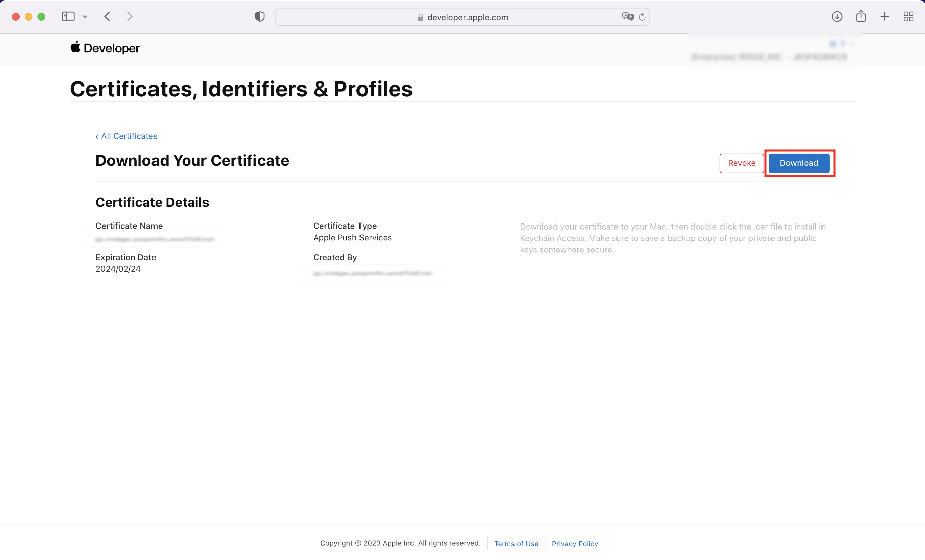
Task: Click the developer.apple.com address bar
Action: [x=462, y=17]
